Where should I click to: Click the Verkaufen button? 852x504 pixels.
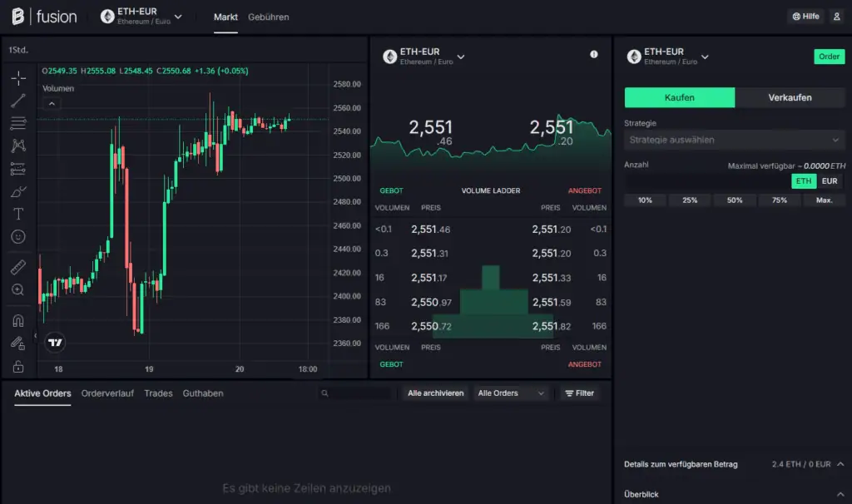click(x=790, y=97)
